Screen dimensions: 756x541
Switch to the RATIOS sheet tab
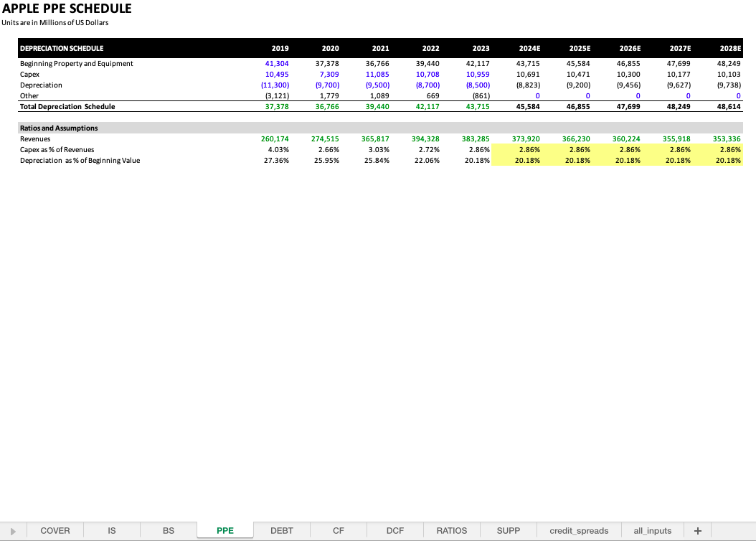(x=452, y=530)
